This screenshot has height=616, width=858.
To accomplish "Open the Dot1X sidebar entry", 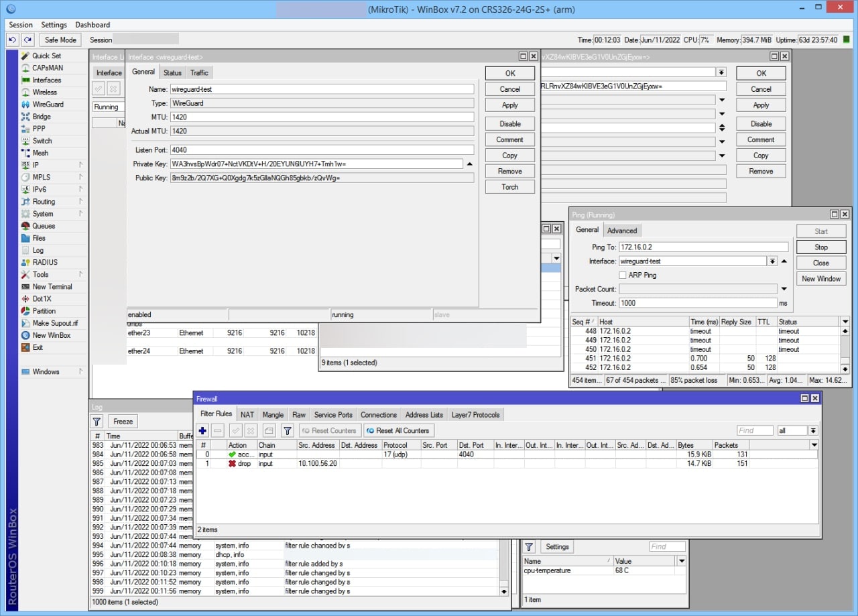I will coord(42,298).
